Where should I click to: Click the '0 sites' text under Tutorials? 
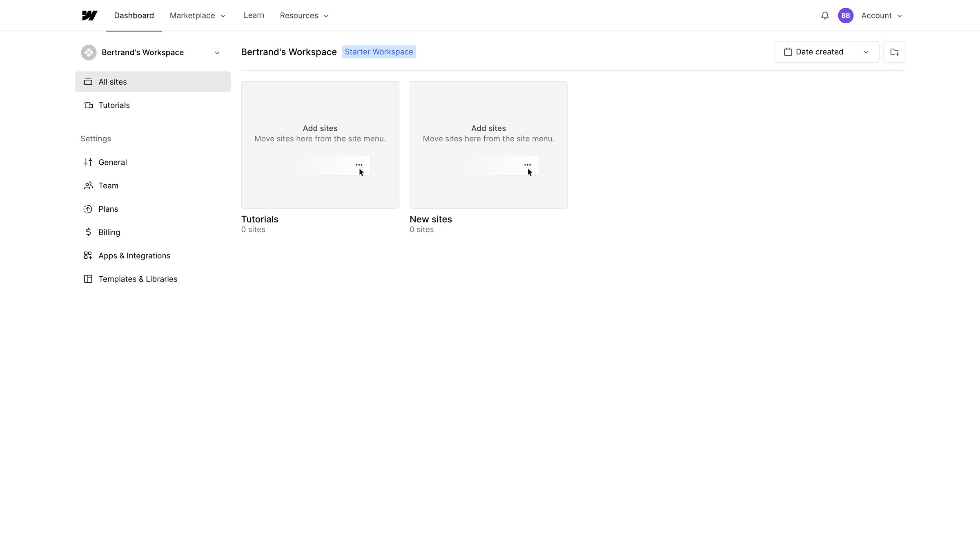[x=253, y=229]
